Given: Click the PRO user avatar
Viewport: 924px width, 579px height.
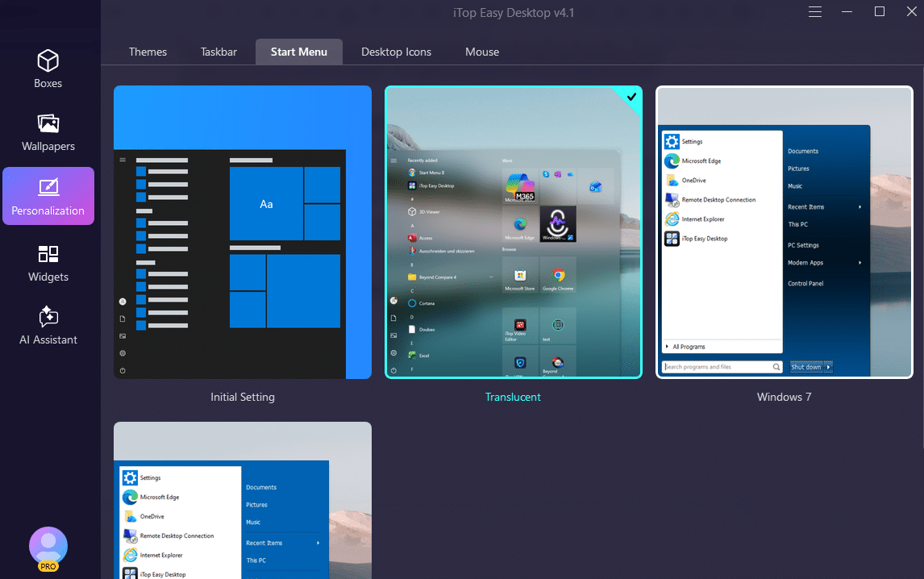Looking at the screenshot, I should (48, 547).
